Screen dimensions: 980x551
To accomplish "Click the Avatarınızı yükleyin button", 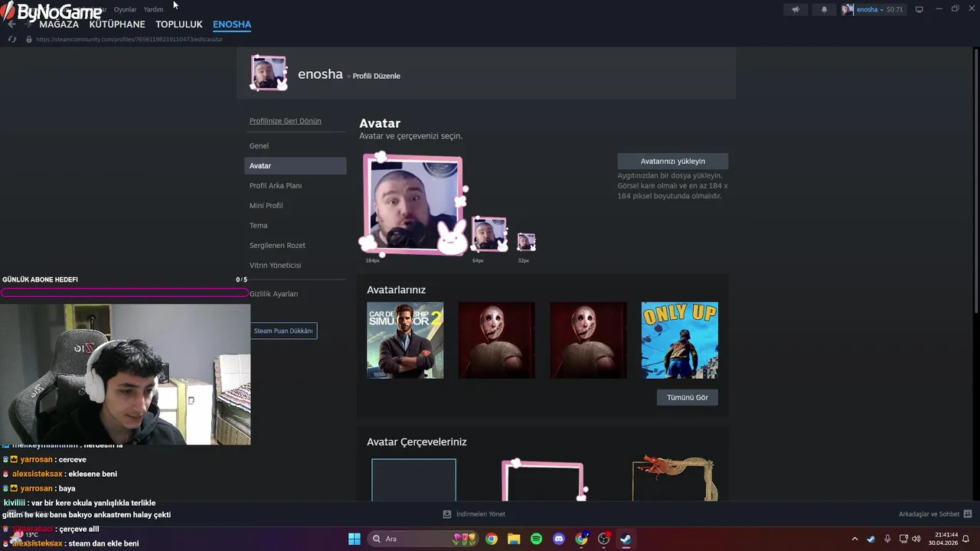I will point(673,161).
